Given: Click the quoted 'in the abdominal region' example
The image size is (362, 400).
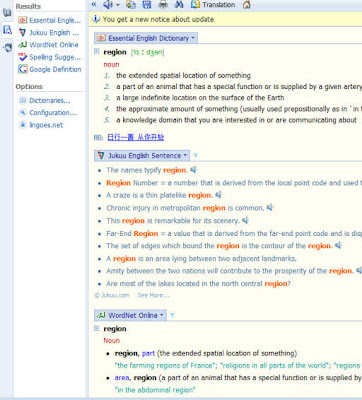Looking at the screenshot, I should click(x=155, y=390).
